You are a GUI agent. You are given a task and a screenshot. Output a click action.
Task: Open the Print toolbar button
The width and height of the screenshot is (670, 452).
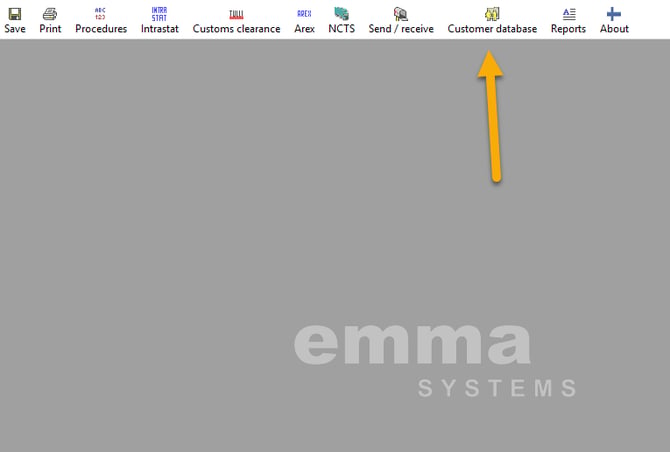[50, 20]
